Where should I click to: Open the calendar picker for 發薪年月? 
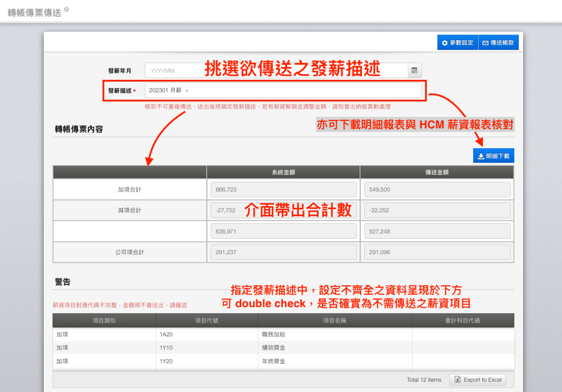point(414,70)
